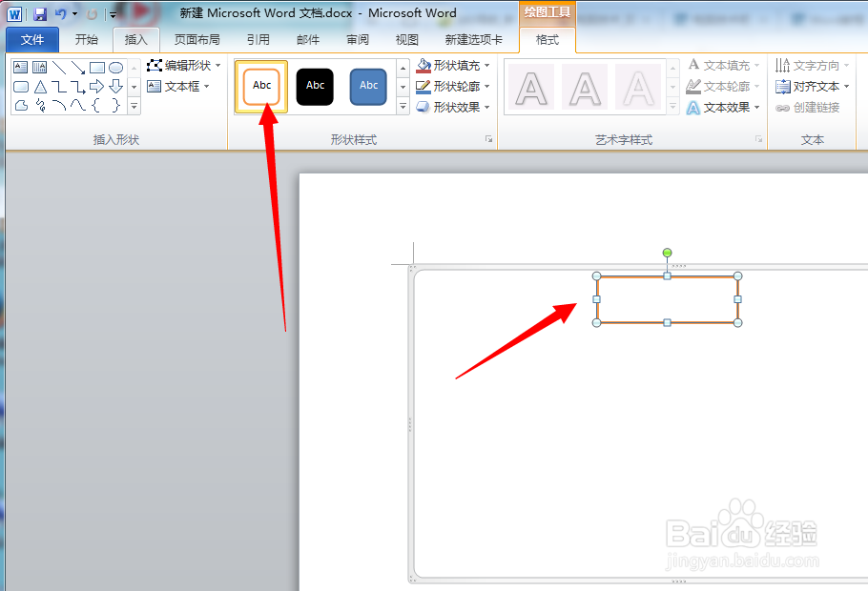Open the 文本框 (Text Box) dropdown
The image size is (868, 591).
point(183,86)
